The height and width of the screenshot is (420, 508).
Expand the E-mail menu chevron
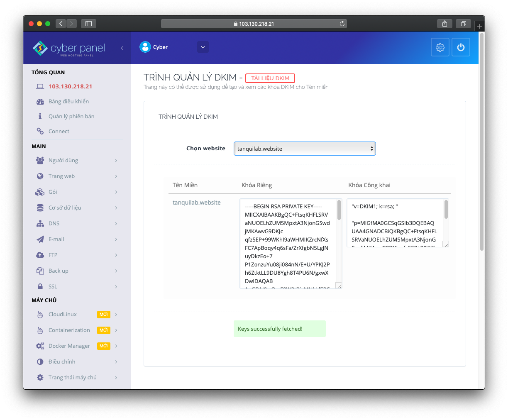[116, 239]
